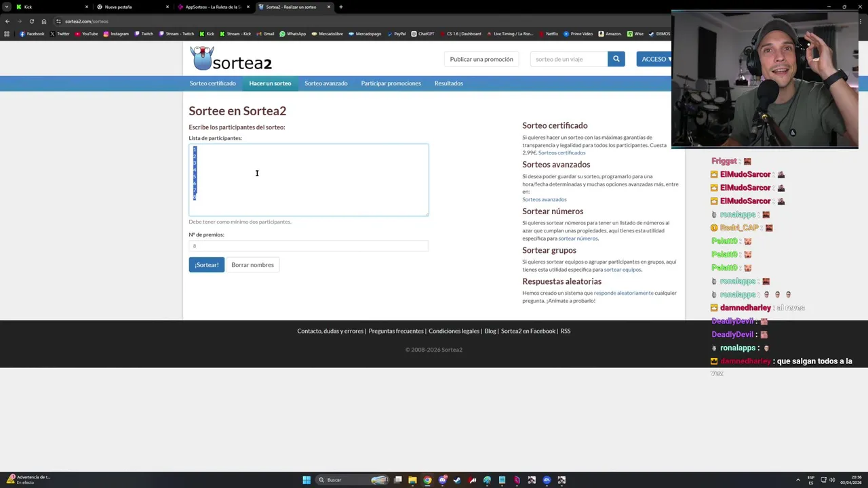Open Contacto, dudas y errores link
This screenshot has width=868, height=488.
coord(330,331)
